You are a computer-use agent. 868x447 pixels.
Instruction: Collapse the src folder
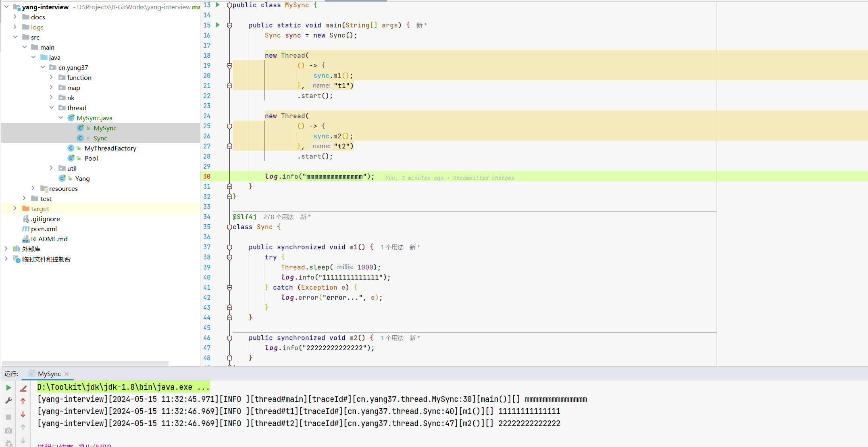tap(15, 37)
